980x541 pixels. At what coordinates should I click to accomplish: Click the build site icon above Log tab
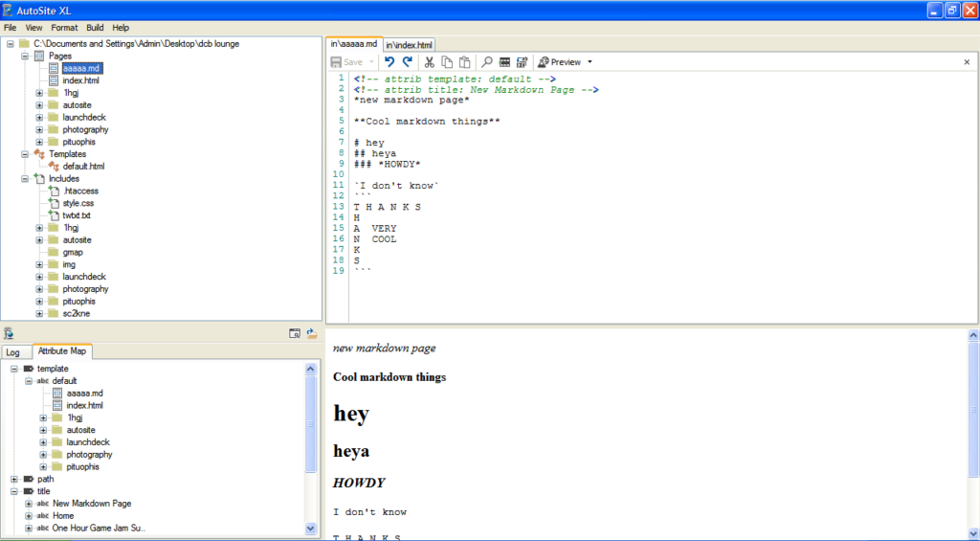pos(8,333)
